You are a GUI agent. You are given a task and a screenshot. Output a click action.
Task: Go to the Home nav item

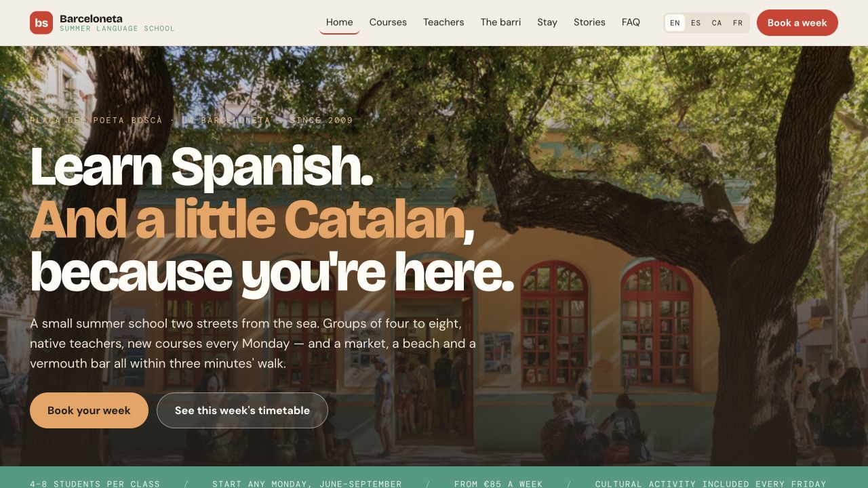pyautogui.click(x=339, y=22)
